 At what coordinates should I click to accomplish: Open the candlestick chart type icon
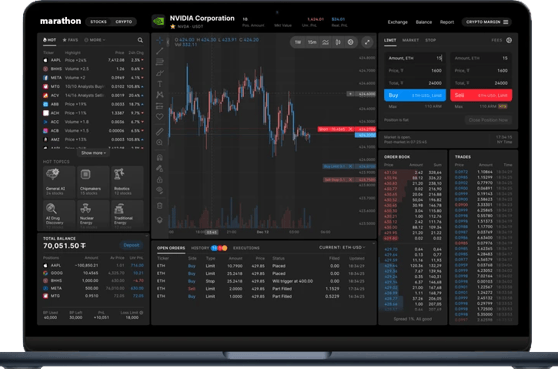338,42
